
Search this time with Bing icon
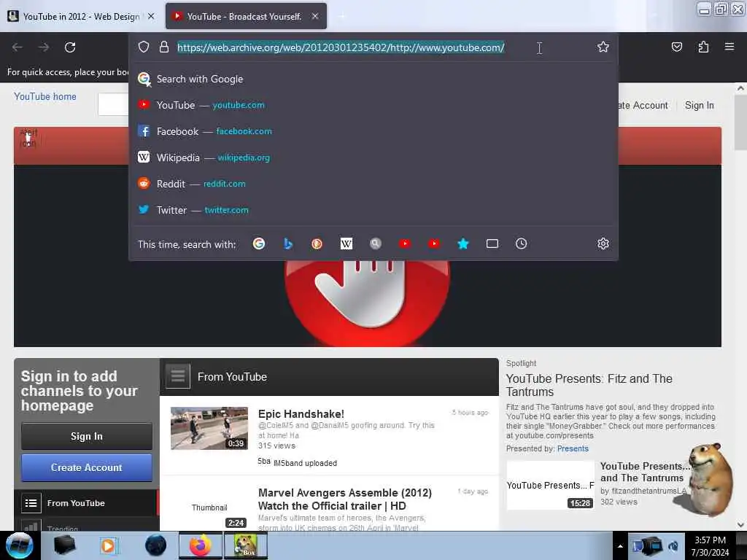[287, 244]
